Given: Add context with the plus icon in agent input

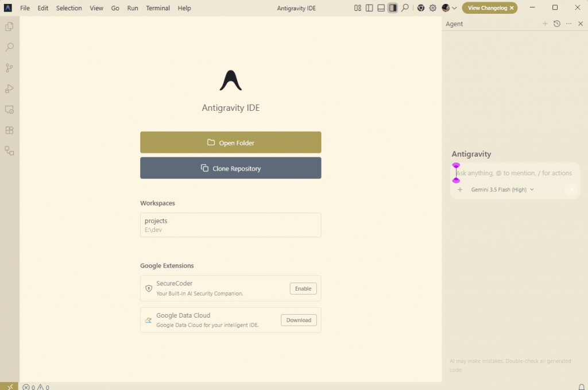Looking at the screenshot, I should [460, 190].
